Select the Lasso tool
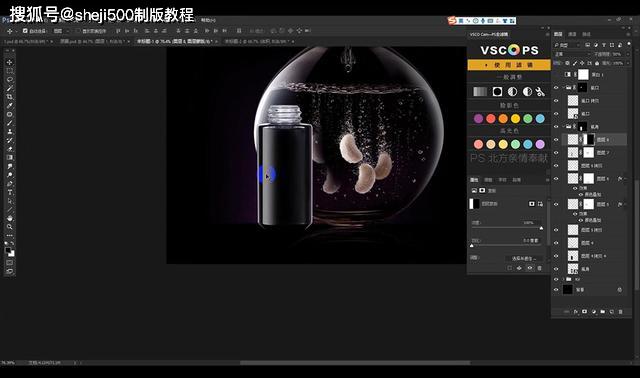 coord(9,80)
